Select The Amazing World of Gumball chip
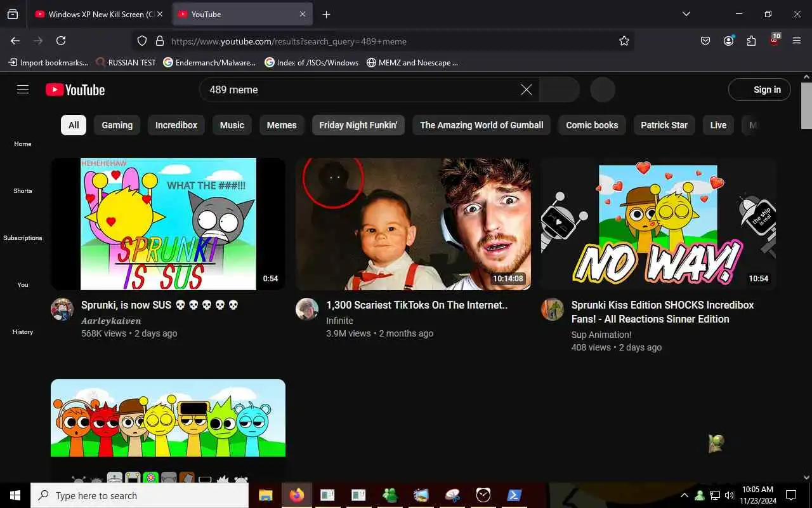 (482, 125)
